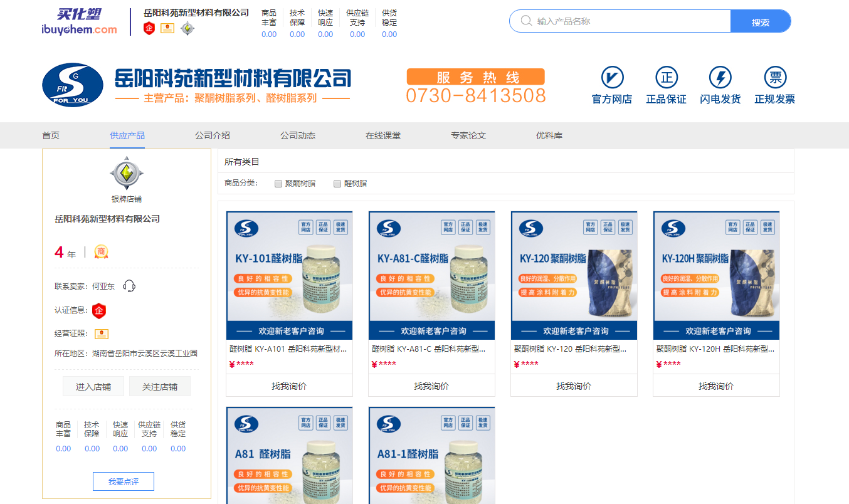Select the 供应产品 tab

pos(127,135)
